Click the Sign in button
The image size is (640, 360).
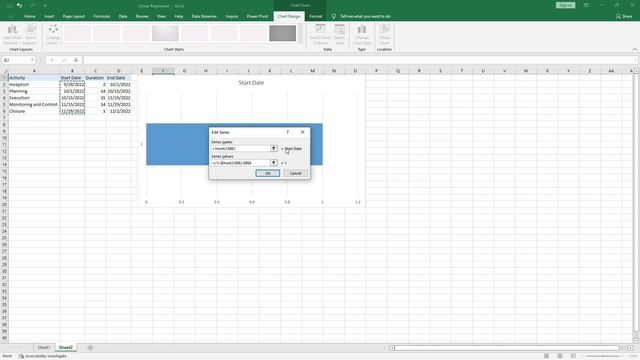tap(565, 5)
